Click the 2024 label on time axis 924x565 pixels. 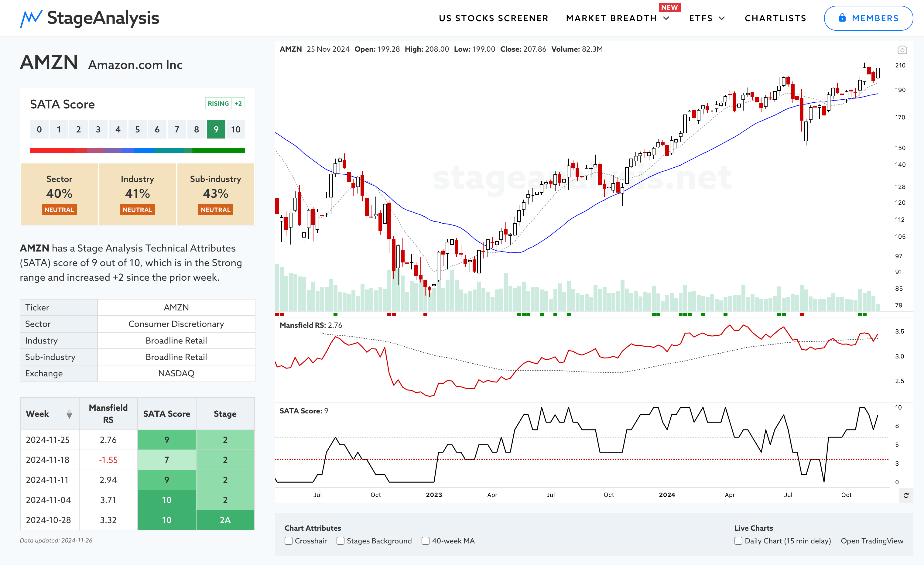point(667,495)
